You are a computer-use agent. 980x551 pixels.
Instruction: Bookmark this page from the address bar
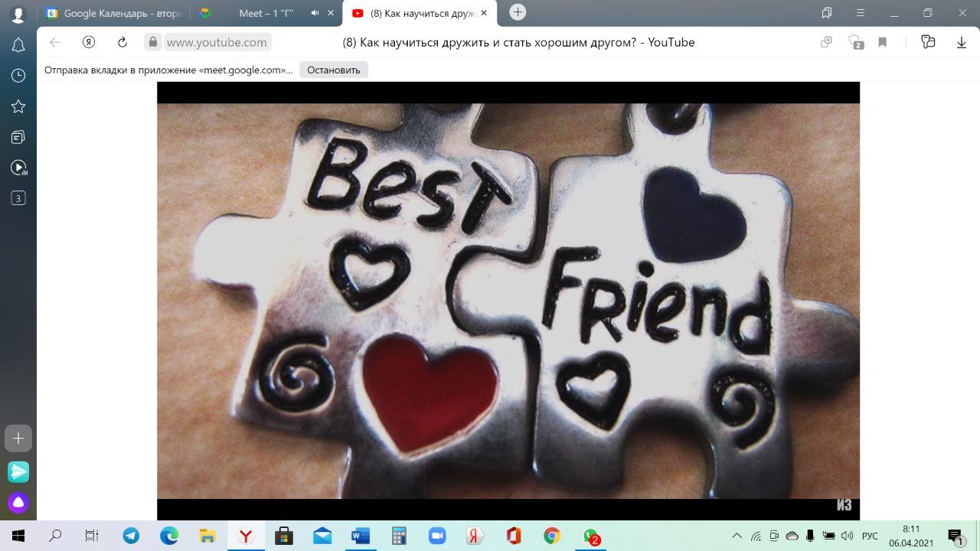coord(882,43)
